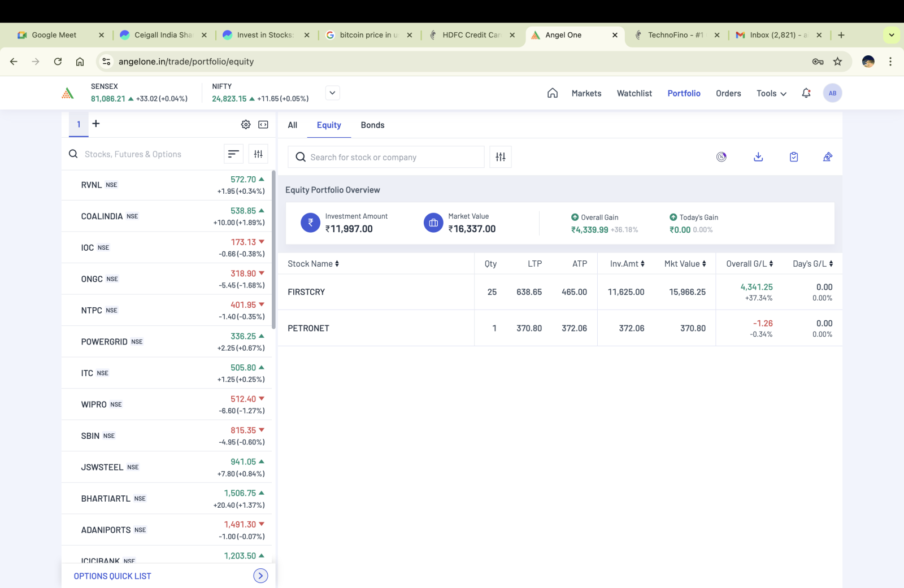Open a new browser tab
The width and height of the screenshot is (904, 588).
(841, 35)
